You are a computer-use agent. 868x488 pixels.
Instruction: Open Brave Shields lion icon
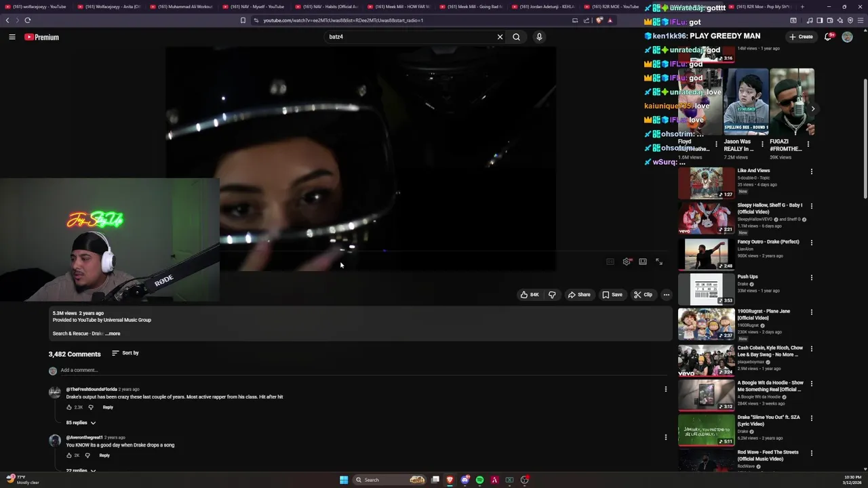(599, 20)
